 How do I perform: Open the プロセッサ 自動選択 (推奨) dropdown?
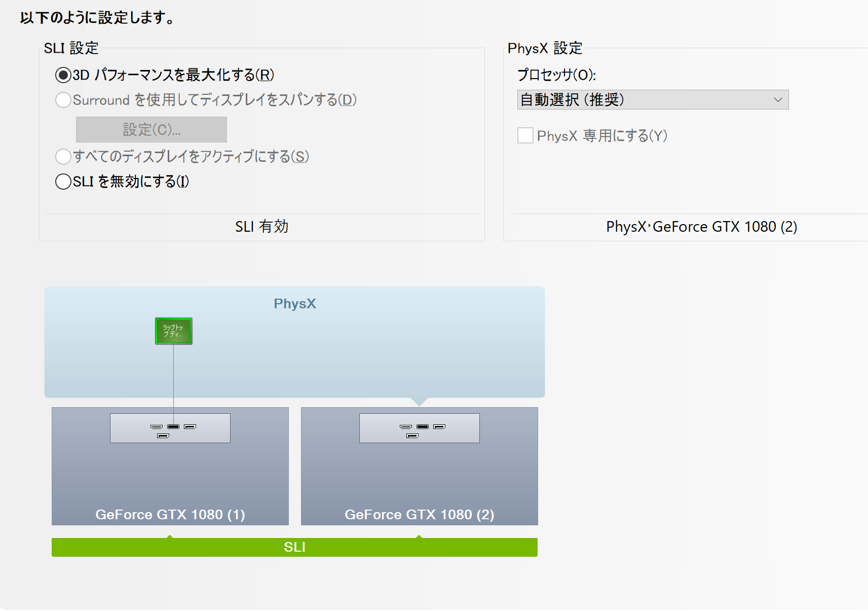pyautogui.click(x=652, y=100)
